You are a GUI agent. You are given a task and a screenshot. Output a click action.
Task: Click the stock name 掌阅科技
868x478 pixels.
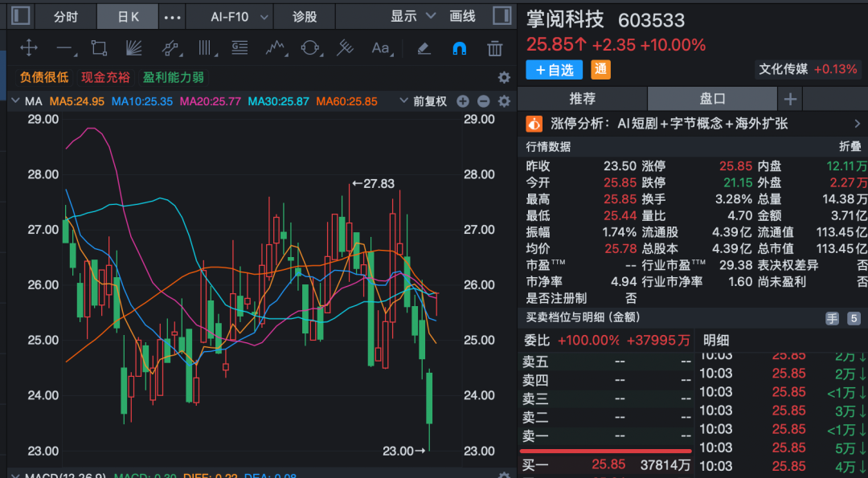point(566,20)
